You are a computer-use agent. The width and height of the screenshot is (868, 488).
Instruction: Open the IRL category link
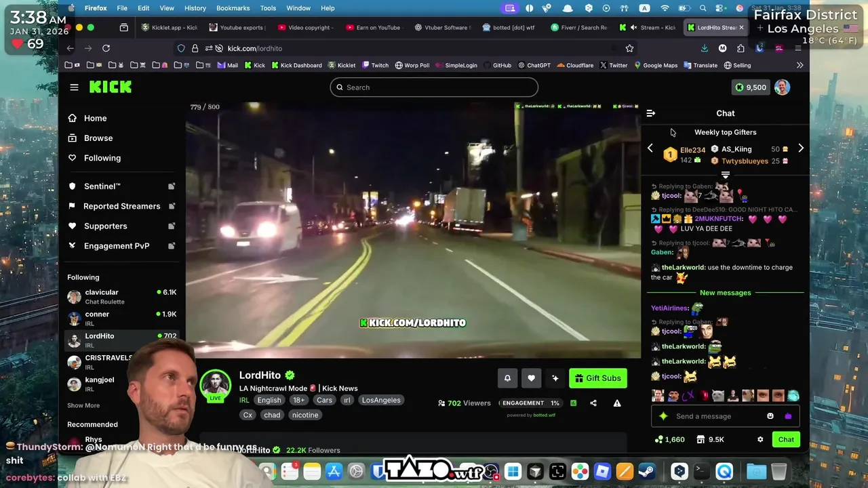click(244, 400)
